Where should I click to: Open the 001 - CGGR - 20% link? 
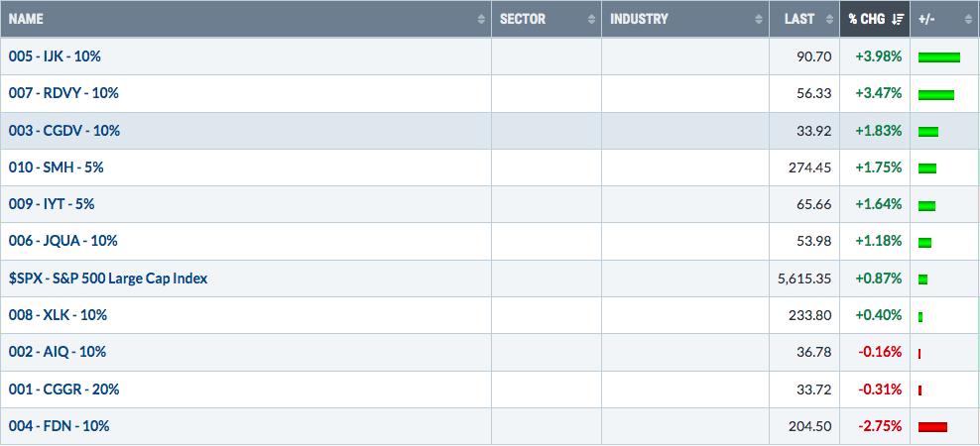coord(63,390)
